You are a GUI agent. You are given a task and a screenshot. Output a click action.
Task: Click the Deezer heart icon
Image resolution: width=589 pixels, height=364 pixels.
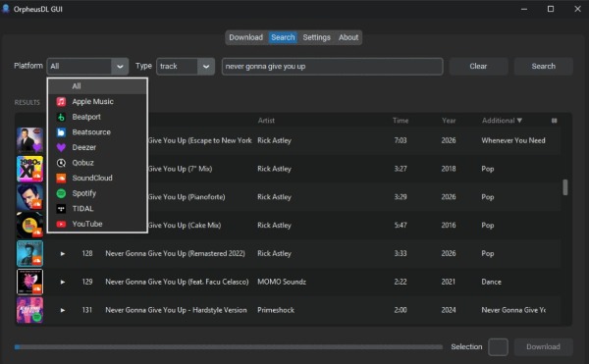pyautogui.click(x=61, y=147)
